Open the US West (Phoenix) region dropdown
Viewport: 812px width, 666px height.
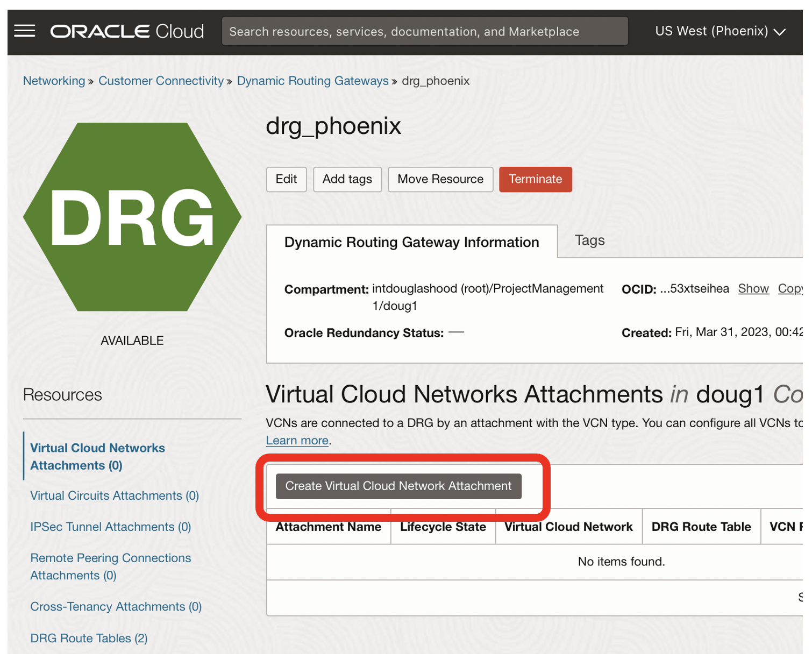(x=720, y=31)
